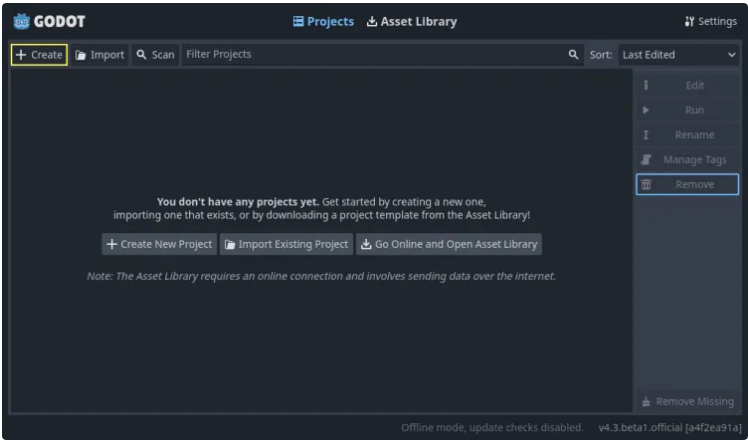This screenshot has height=441, width=748.
Task: Open the Sort dropdown showing Last Edited
Action: (x=679, y=55)
